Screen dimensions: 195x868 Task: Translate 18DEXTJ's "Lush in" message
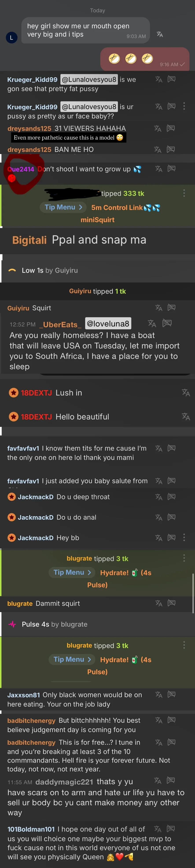click(186, 393)
